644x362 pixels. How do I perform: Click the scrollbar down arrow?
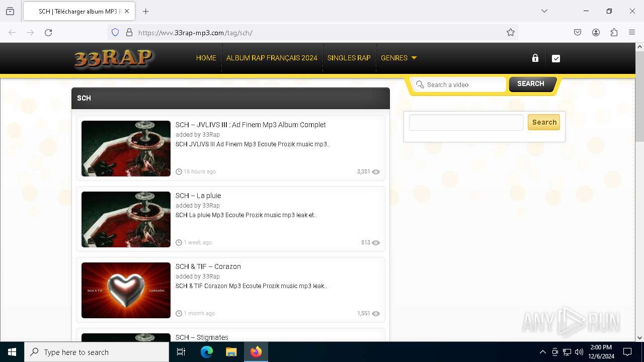639,338
